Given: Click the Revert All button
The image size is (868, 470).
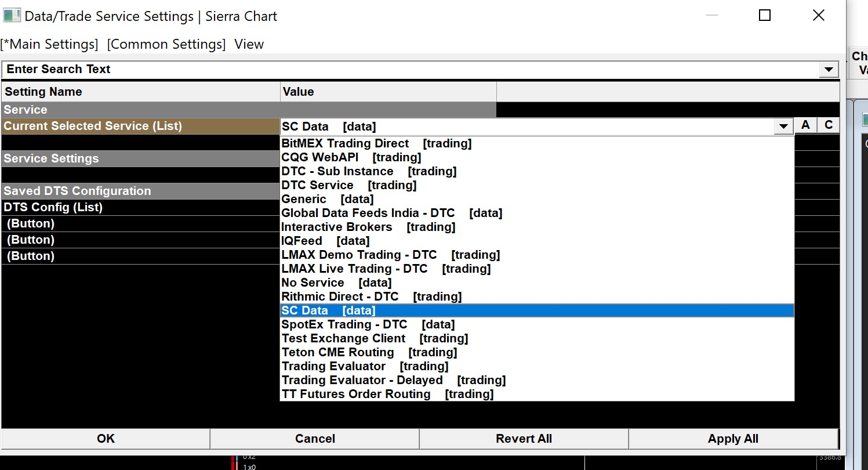Looking at the screenshot, I should [x=524, y=439].
